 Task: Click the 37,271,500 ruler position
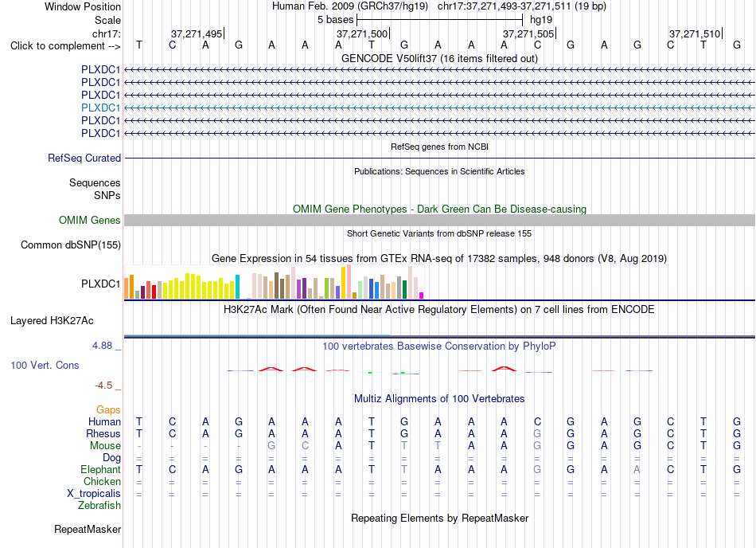(362, 33)
